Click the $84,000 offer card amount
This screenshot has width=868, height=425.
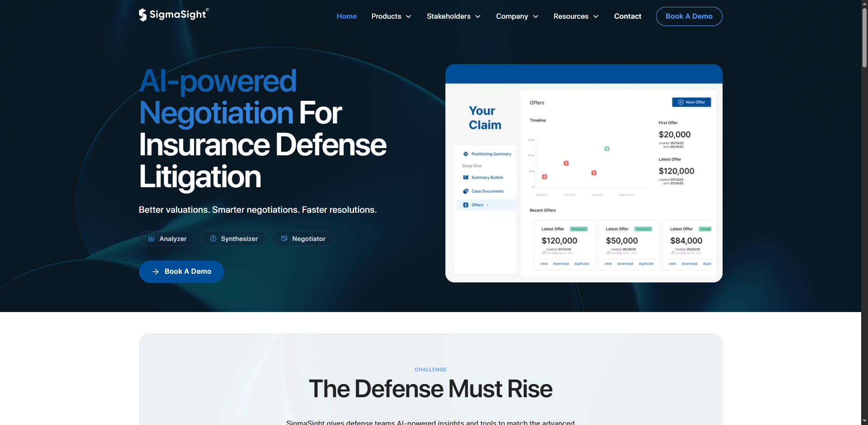686,241
